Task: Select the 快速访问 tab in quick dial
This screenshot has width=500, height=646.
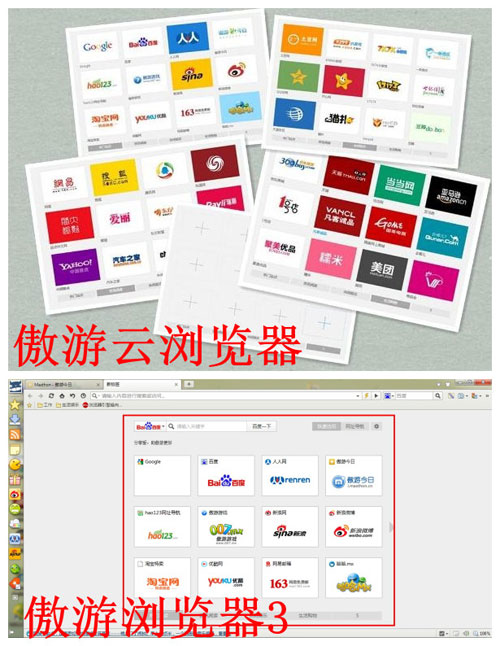Action: tap(327, 426)
